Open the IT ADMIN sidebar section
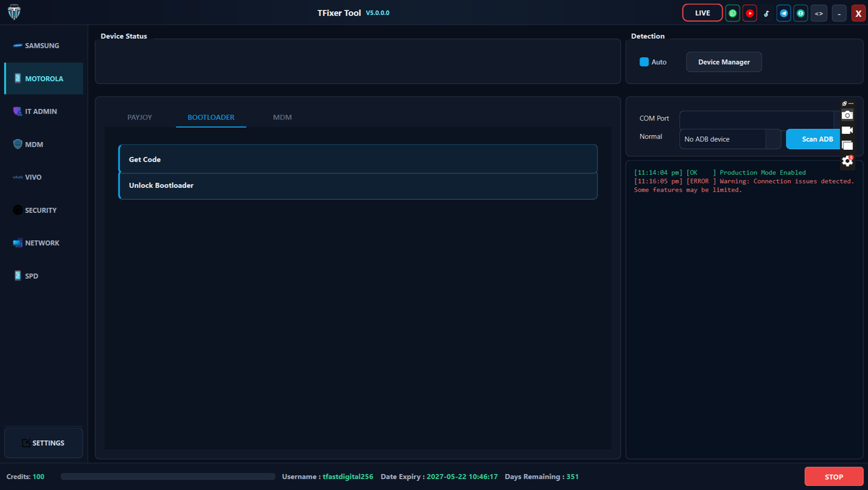Viewport: 868px width, 490px height. coord(44,111)
